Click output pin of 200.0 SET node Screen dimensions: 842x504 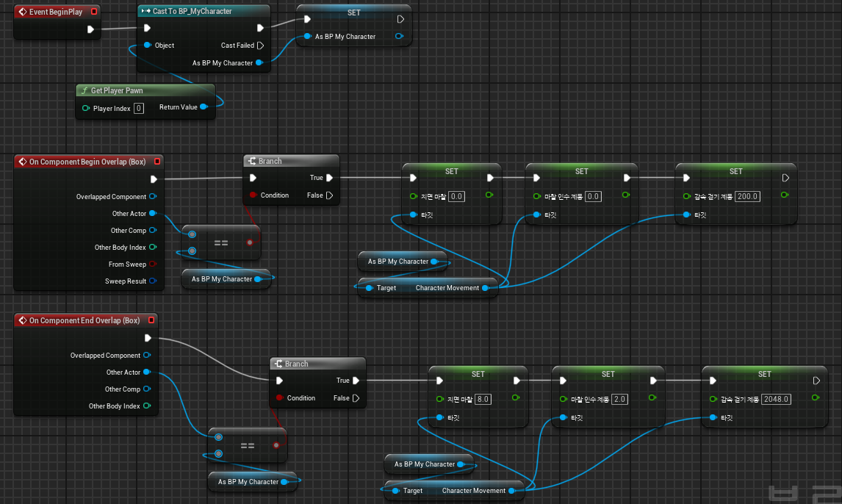click(785, 195)
